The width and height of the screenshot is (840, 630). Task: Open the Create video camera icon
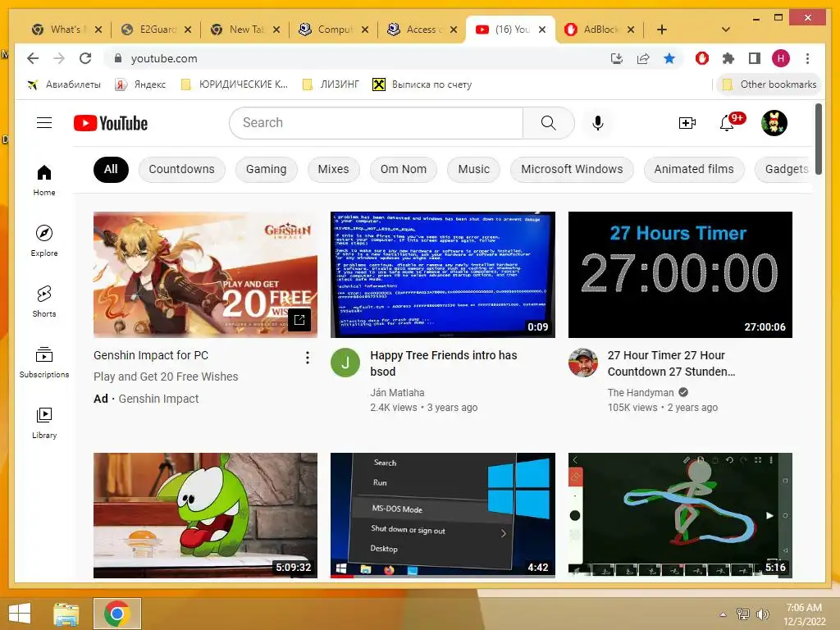point(687,123)
